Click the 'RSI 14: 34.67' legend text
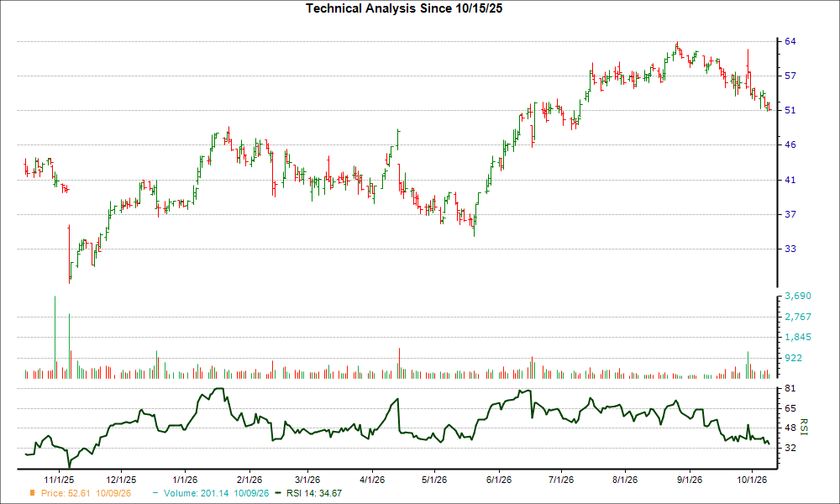The height and width of the screenshot is (504, 840). coord(314,493)
